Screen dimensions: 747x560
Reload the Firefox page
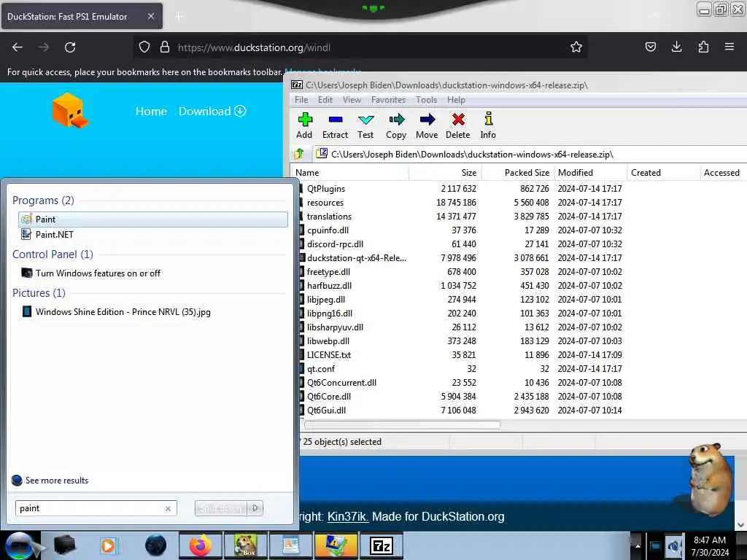(x=70, y=47)
